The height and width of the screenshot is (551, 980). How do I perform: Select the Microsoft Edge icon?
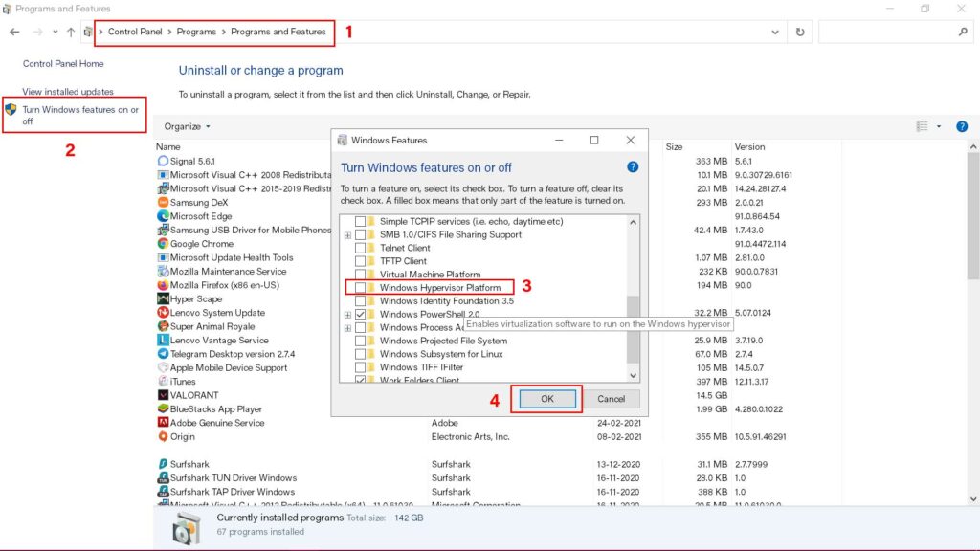point(163,216)
